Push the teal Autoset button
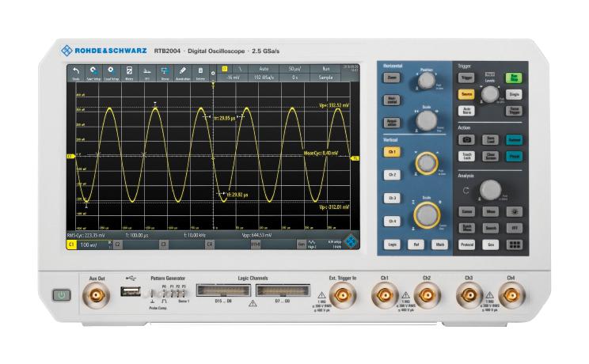 515,140
